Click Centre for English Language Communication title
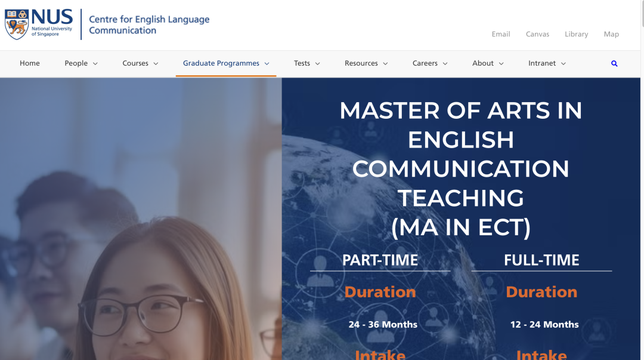 click(x=149, y=24)
